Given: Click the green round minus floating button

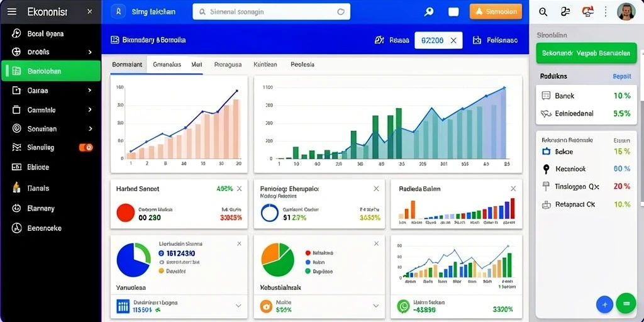Looking at the screenshot, I should pos(626,304).
